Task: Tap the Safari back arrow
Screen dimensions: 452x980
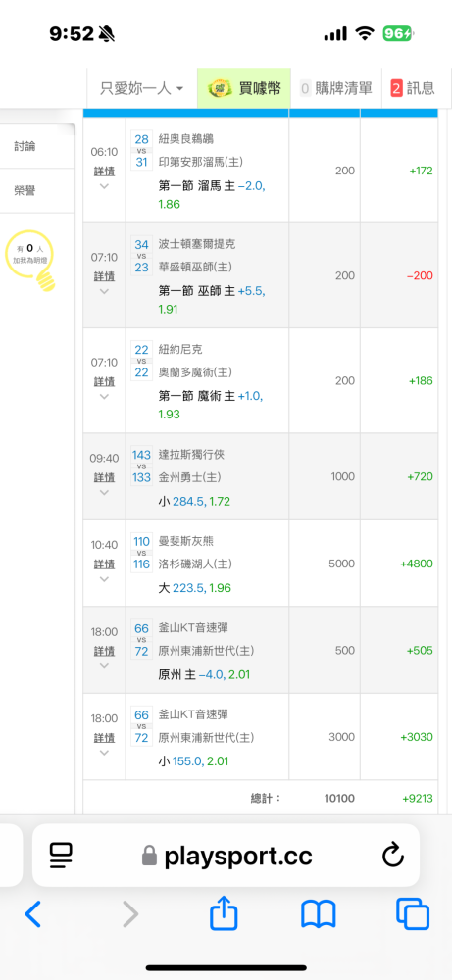Action: click(32, 914)
